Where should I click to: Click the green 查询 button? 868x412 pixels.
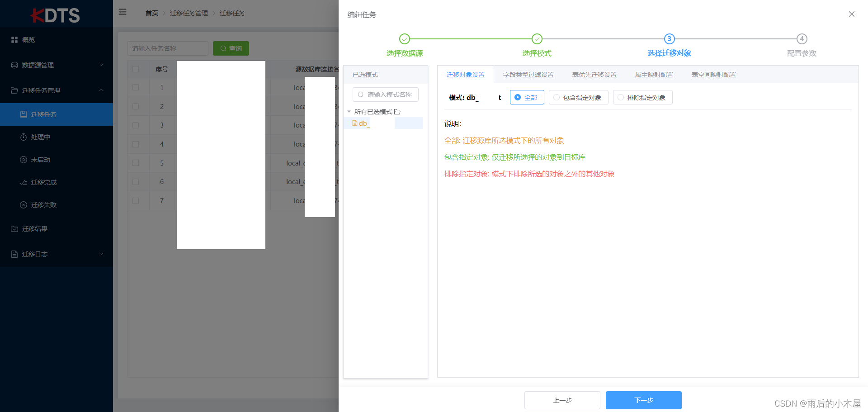tap(231, 48)
